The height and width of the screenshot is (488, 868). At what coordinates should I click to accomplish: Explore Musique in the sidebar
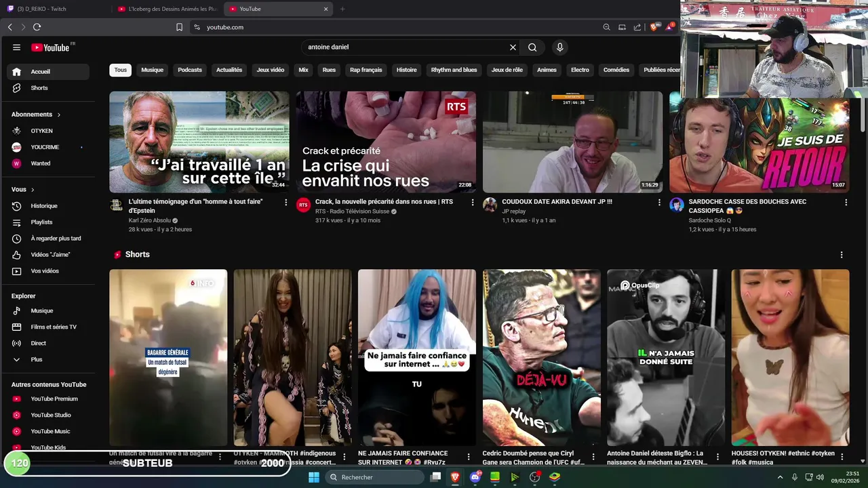[48, 311]
